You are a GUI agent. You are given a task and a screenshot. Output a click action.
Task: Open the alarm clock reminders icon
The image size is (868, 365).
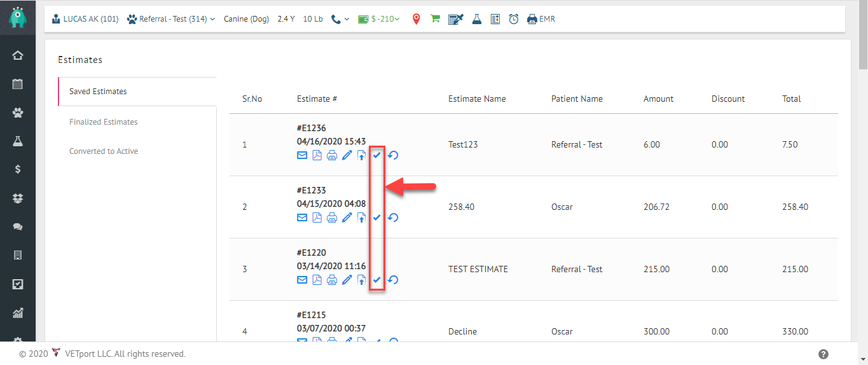(514, 19)
